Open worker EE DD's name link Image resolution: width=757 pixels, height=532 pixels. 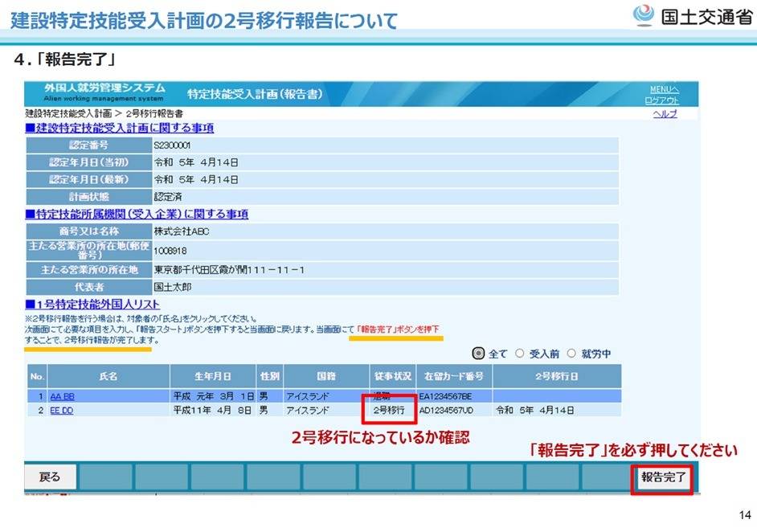[x=62, y=410]
